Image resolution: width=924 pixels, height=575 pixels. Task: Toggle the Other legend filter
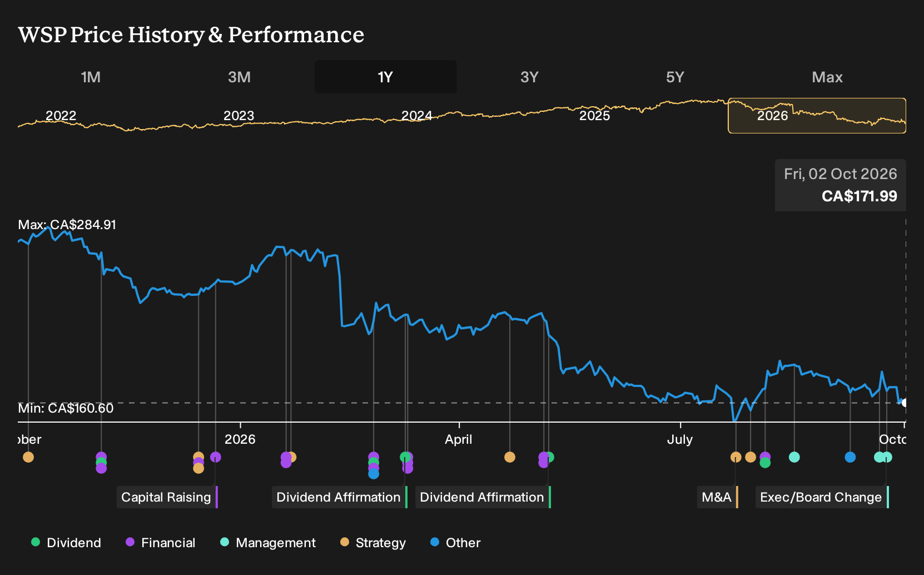click(455, 543)
